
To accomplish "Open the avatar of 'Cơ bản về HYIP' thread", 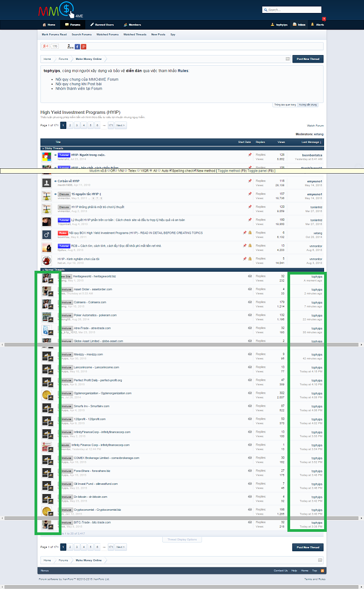I will (x=46, y=183).
